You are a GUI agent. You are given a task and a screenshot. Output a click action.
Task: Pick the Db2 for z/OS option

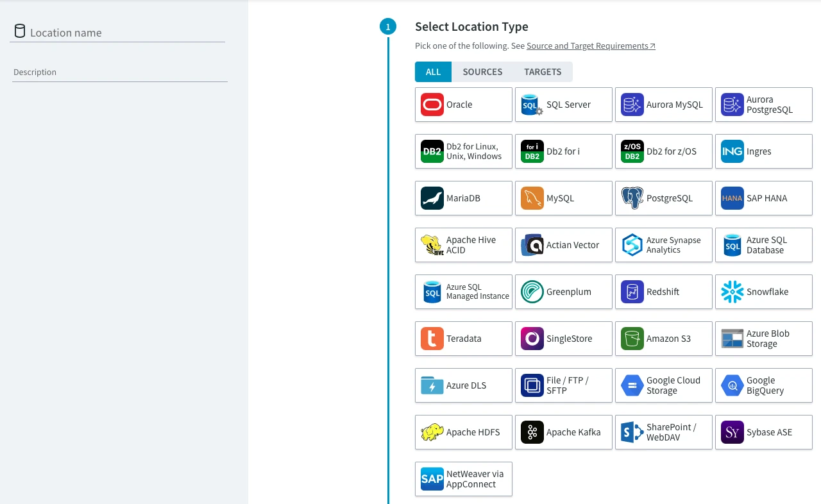click(x=663, y=151)
